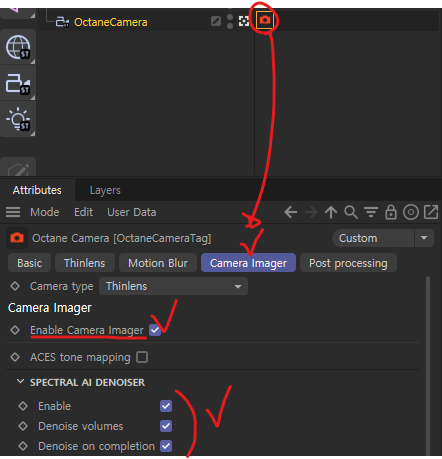Open the Post processing tab
Screen dimensions: 442x459
tap(348, 263)
